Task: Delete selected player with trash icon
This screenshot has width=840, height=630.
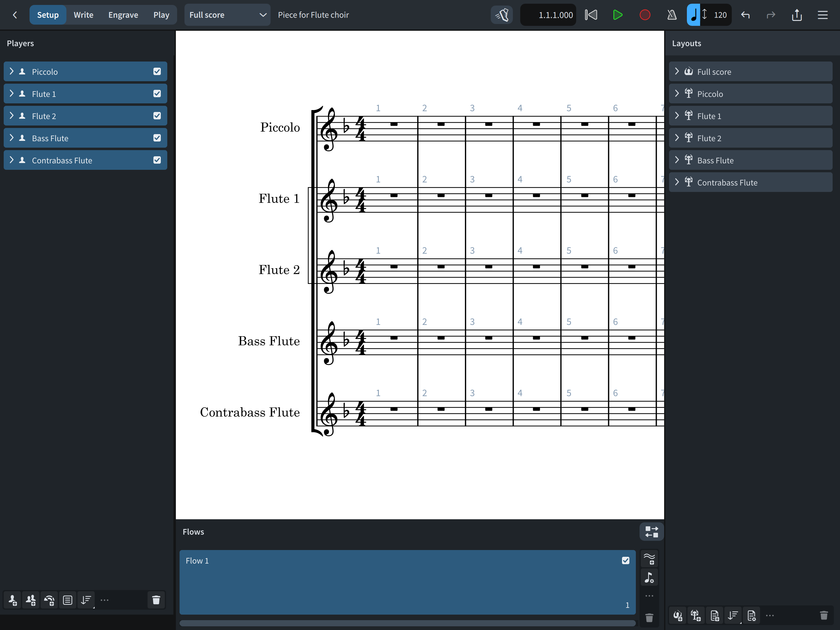Action: (156, 600)
